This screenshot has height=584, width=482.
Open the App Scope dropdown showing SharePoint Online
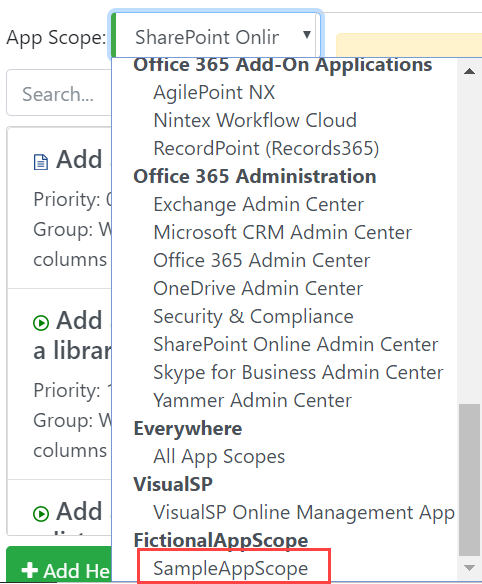pos(216,35)
